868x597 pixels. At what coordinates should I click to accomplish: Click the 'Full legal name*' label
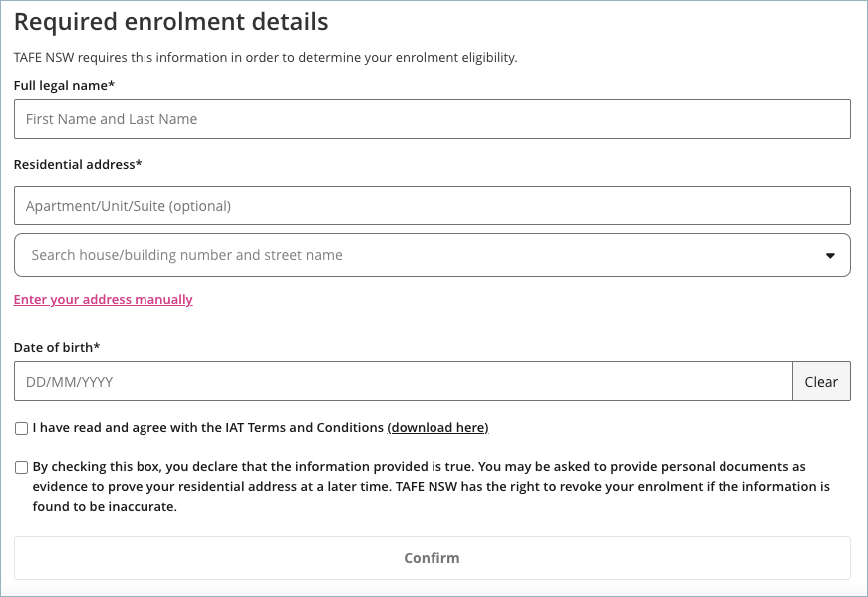(64, 86)
